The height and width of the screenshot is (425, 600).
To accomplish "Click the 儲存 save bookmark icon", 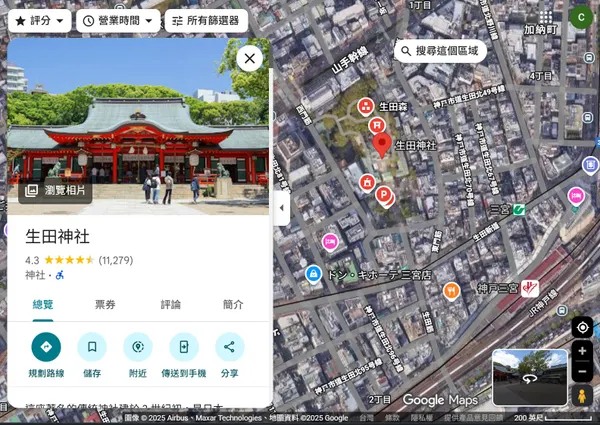I will 92,347.
